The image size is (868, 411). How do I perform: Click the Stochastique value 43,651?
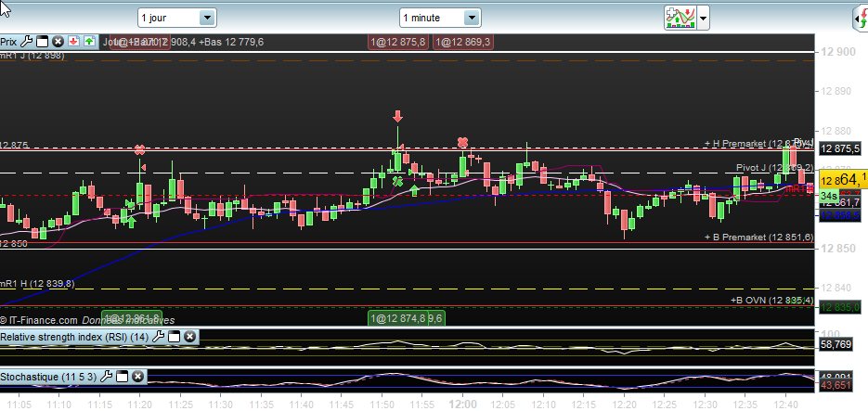point(836,385)
